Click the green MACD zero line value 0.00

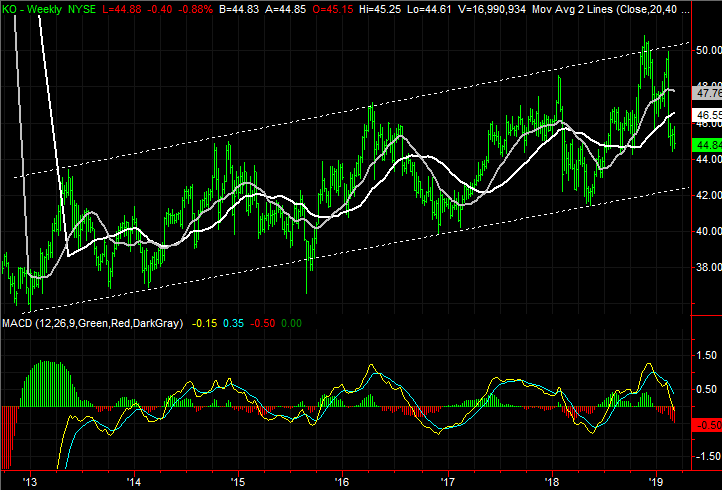coord(291,323)
